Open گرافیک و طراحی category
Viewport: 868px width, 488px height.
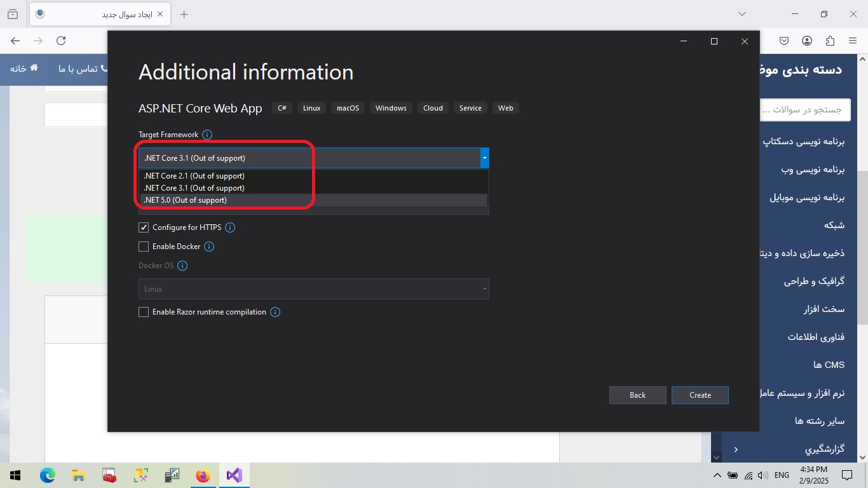[814, 281]
